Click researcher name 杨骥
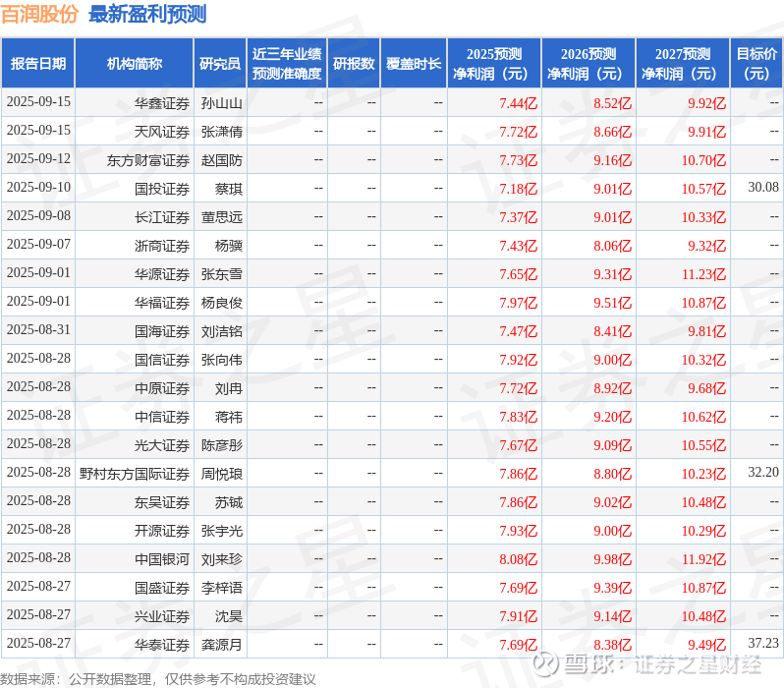Viewport: 784px width, 688px height. pyautogui.click(x=229, y=246)
